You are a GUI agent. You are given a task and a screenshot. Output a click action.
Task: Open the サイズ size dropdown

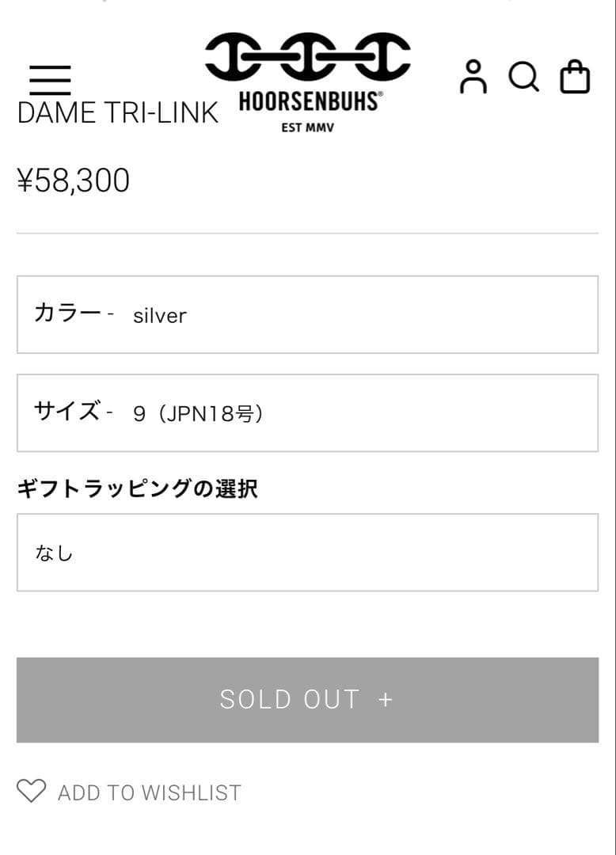[307, 412]
